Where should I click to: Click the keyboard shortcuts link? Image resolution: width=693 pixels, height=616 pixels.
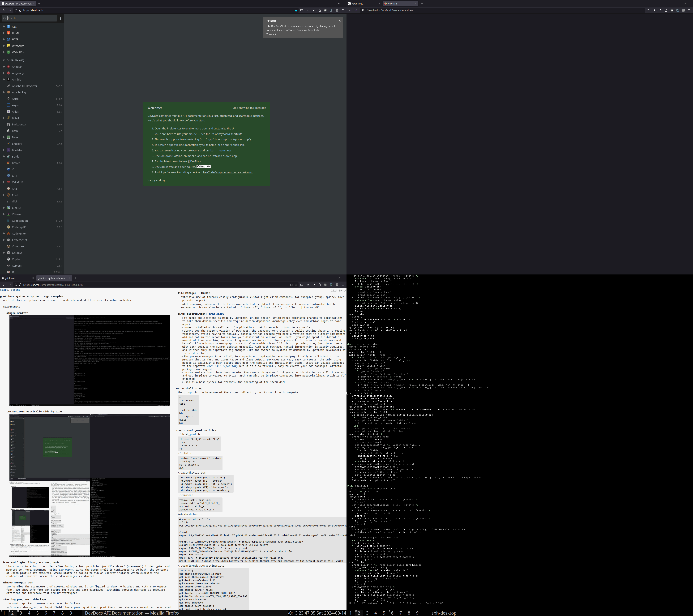(x=230, y=134)
